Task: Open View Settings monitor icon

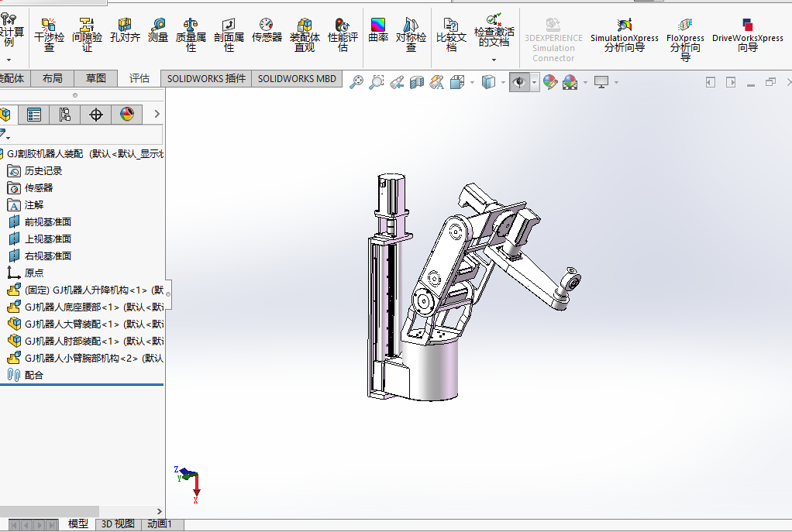Action: pyautogui.click(x=601, y=82)
